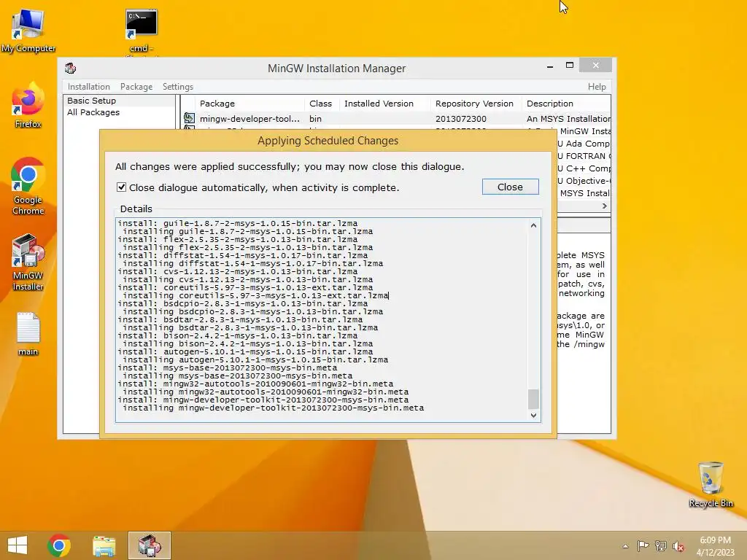
Task: Launch the cmd shortcut icon
Action: tap(141, 31)
